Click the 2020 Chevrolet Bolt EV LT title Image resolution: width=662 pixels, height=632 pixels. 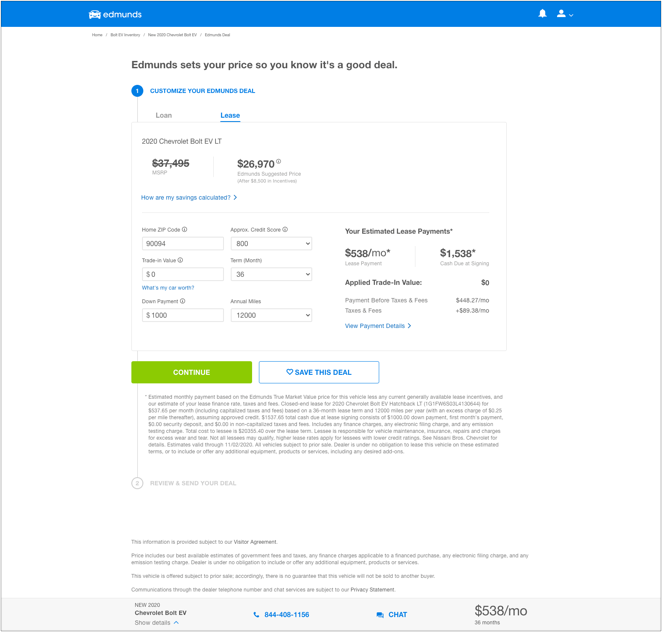pyautogui.click(x=182, y=141)
